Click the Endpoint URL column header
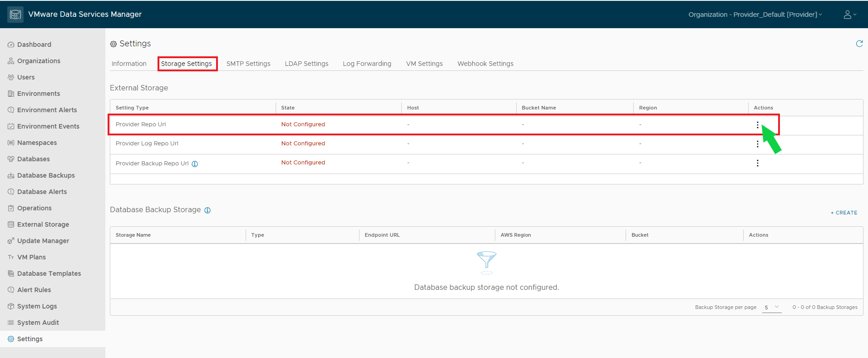 tap(382, 235)
